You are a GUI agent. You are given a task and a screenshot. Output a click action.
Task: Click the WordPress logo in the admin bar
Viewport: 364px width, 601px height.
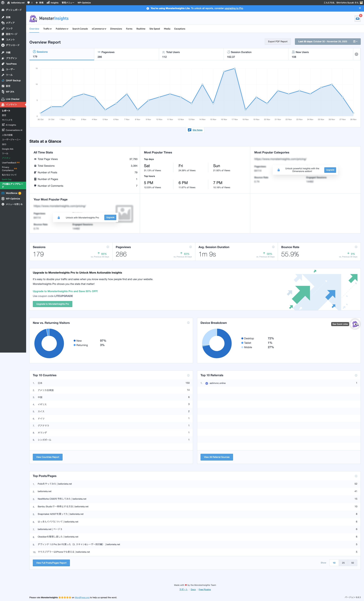[x=3, y=3]
